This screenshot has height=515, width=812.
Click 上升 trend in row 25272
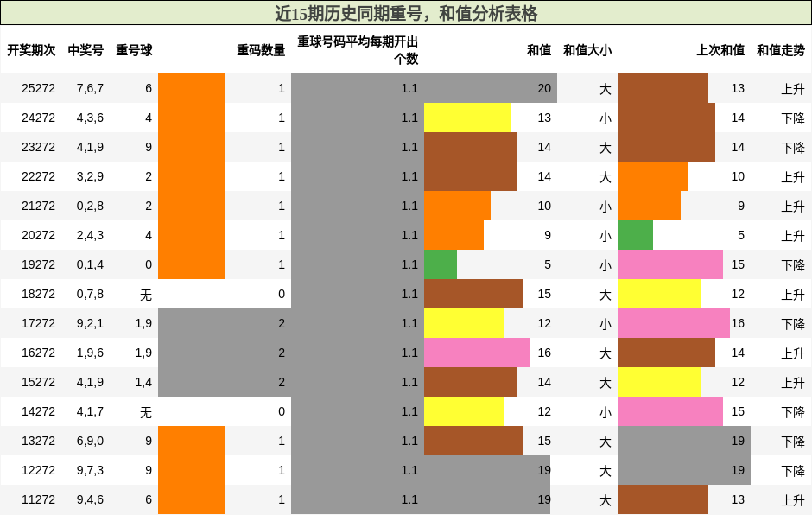pos(793,89)
